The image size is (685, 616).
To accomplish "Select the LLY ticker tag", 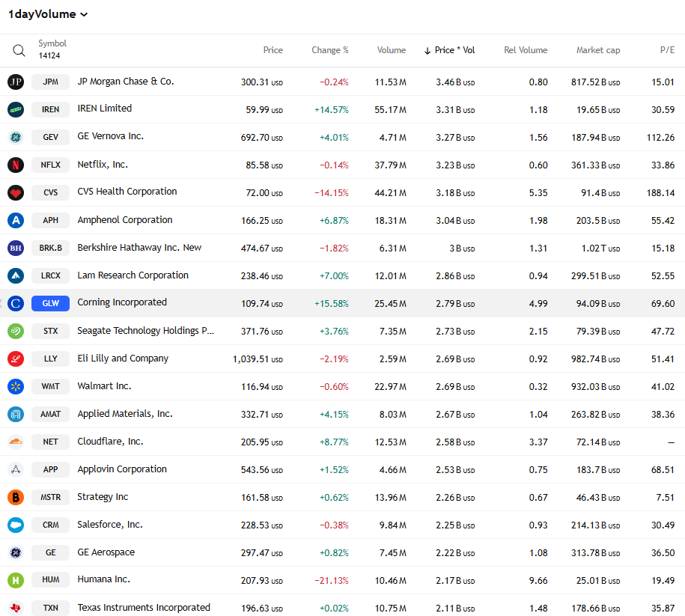I will [51, 359].
